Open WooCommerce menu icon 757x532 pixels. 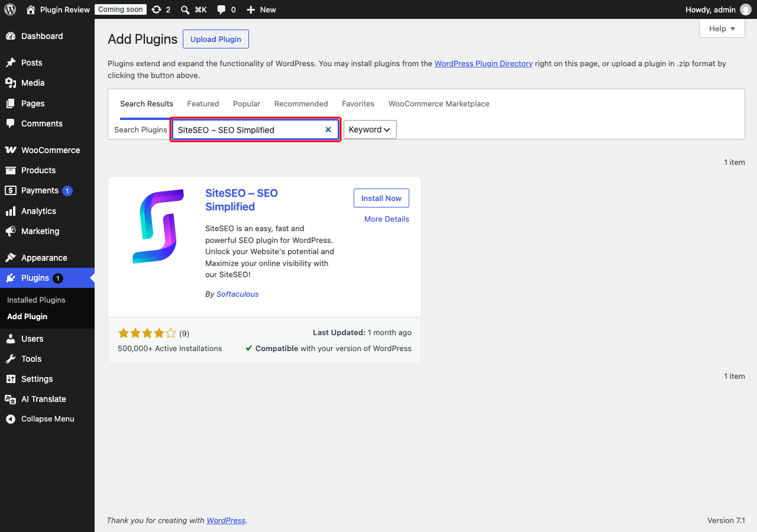(x=11, y=150)
